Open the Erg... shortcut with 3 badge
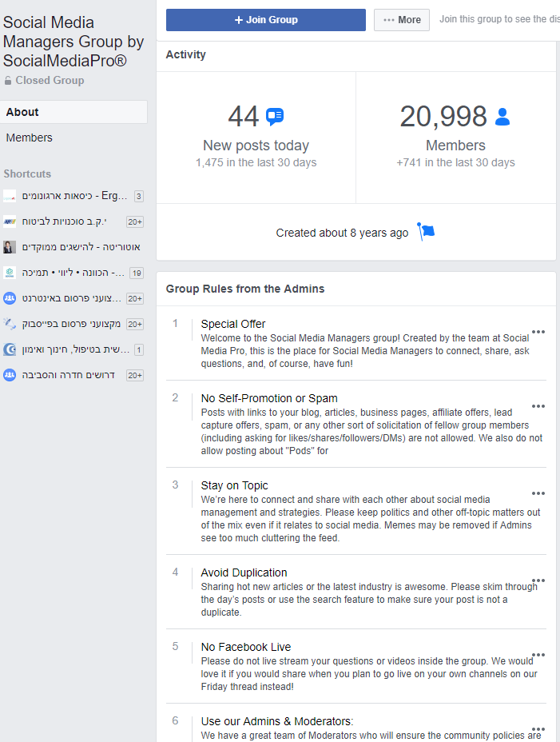This screenshot has height=742, width=560. [70, 196]
